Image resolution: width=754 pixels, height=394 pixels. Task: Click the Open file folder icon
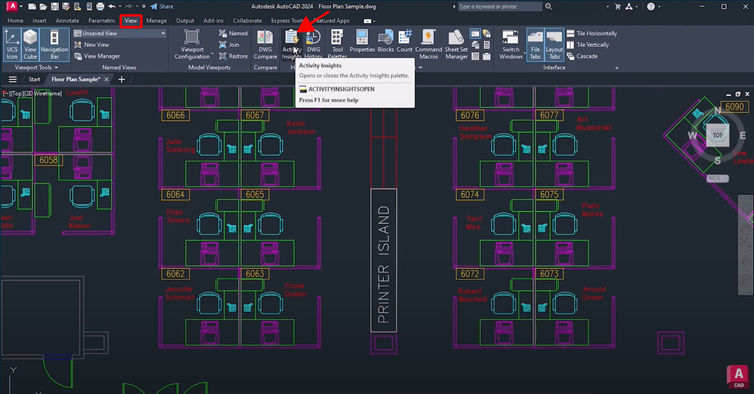(x=43, y=7)
